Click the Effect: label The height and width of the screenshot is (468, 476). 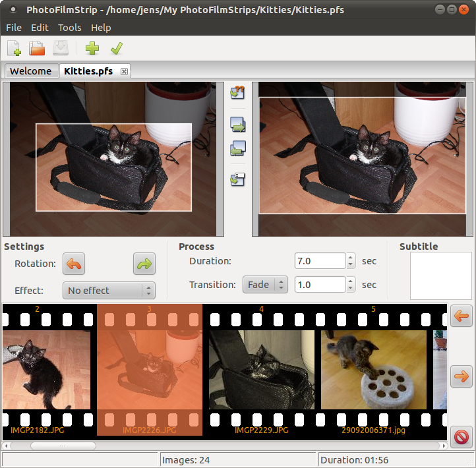pyautogui.click(x=29, y=291)
